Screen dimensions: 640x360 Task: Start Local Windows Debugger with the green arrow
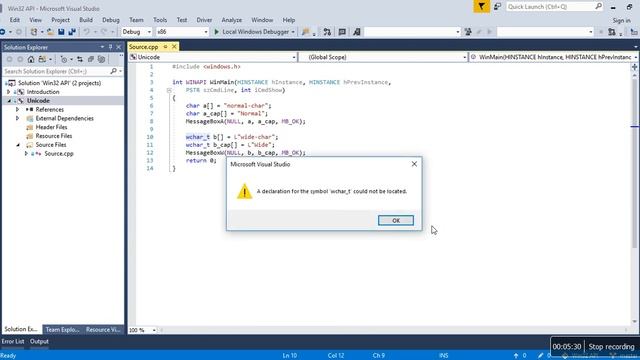217,32
